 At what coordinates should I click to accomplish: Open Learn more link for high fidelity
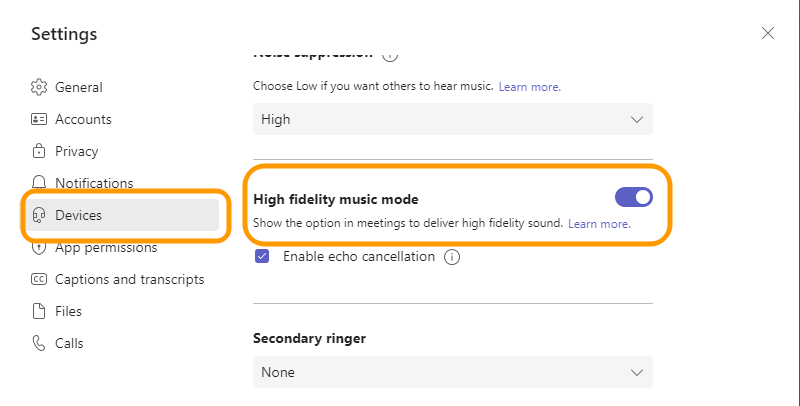pos(599,224)
